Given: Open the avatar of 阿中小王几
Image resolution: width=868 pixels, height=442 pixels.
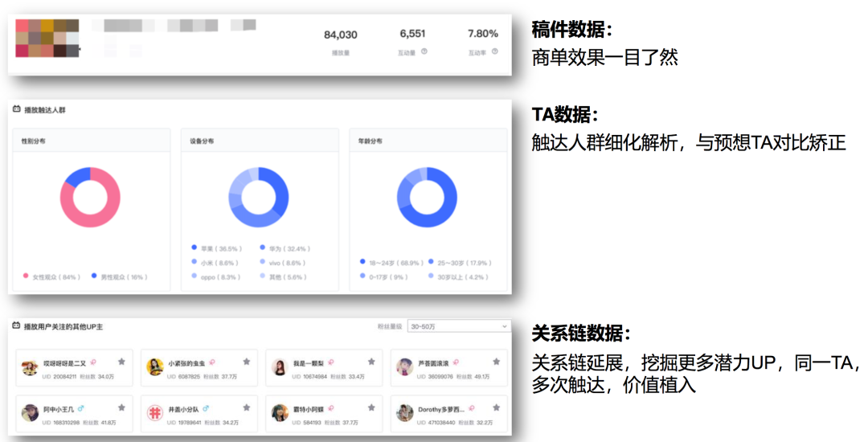Looking at the screenshot, I should click(x=30, y=413).
